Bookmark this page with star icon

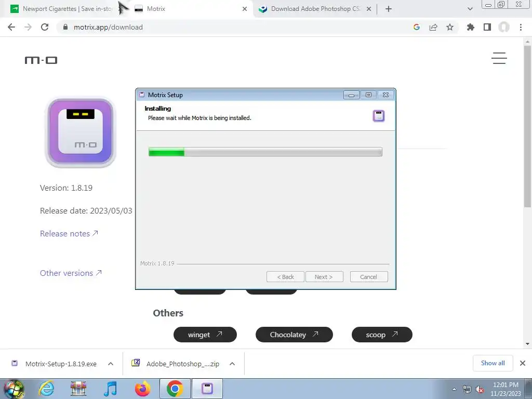[x=450, y=27]
